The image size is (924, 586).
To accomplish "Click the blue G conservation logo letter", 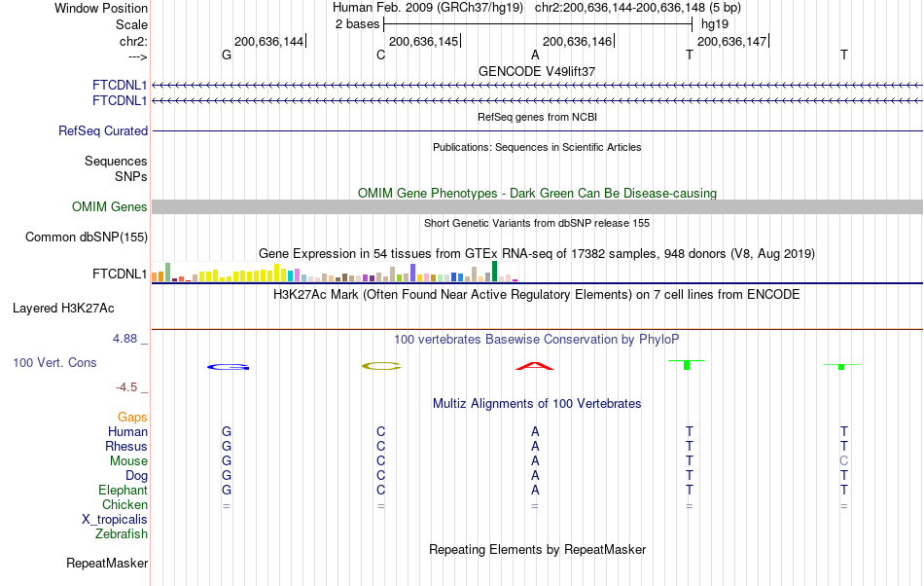I will point(228,367).
